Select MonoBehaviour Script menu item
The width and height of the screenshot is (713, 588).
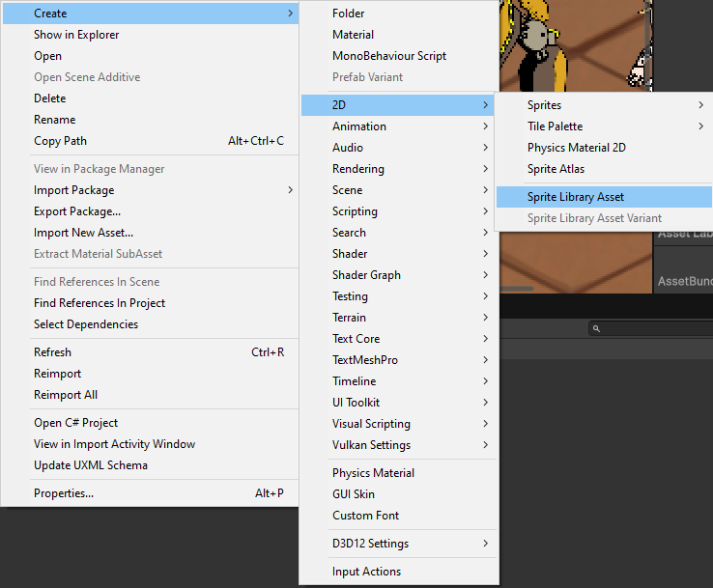click(x=388, y=56)
